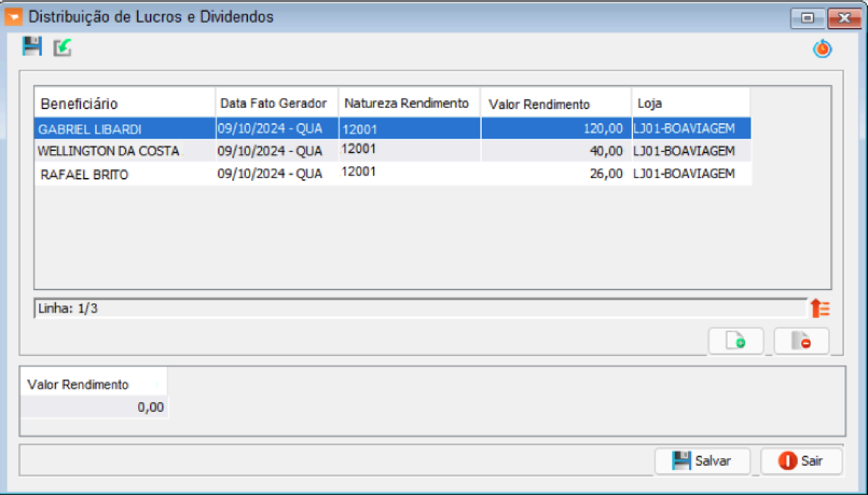Restore window using title bar button

807,18
